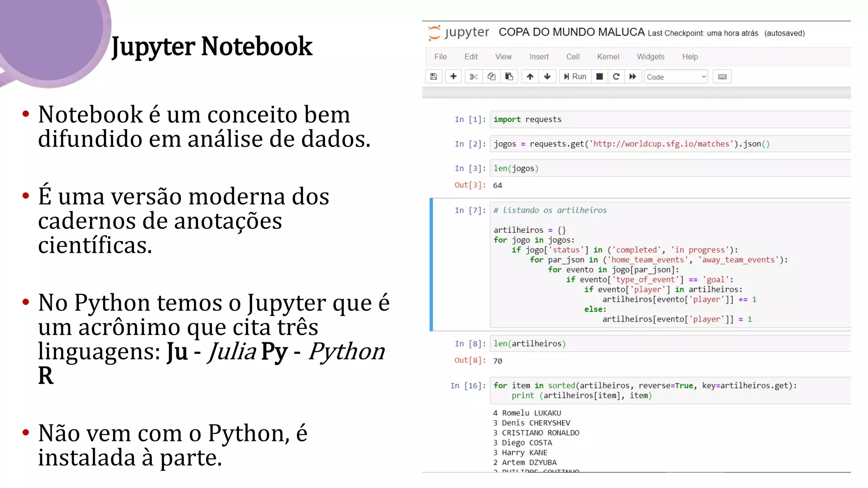
Task: Click the In [7] prompt label
Action: [x=470, y=211]
